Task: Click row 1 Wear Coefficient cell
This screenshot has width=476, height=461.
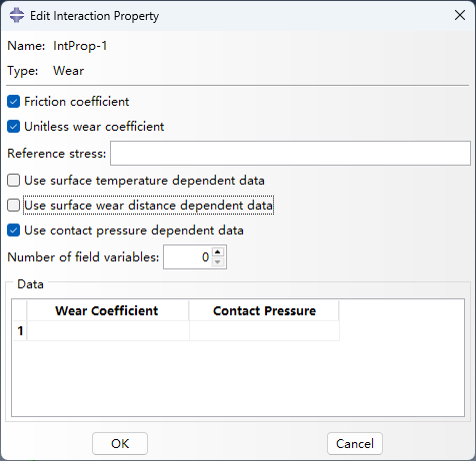Action: click(108, 331)
